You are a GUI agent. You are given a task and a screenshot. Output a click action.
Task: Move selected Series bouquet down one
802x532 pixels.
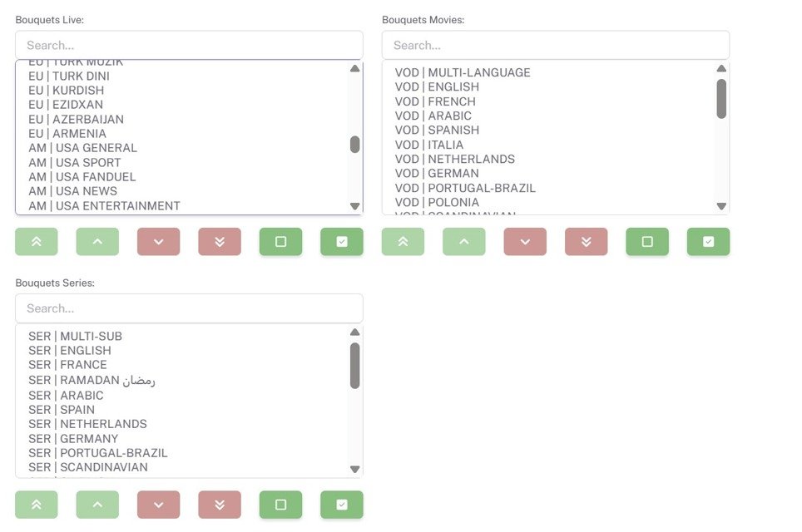click(159, 505)
